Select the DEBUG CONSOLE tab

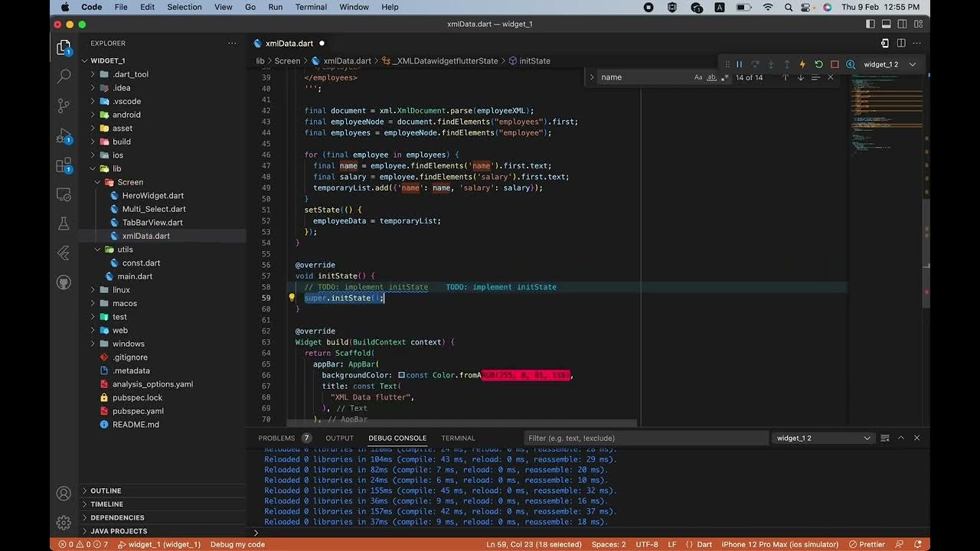point(397,438)
